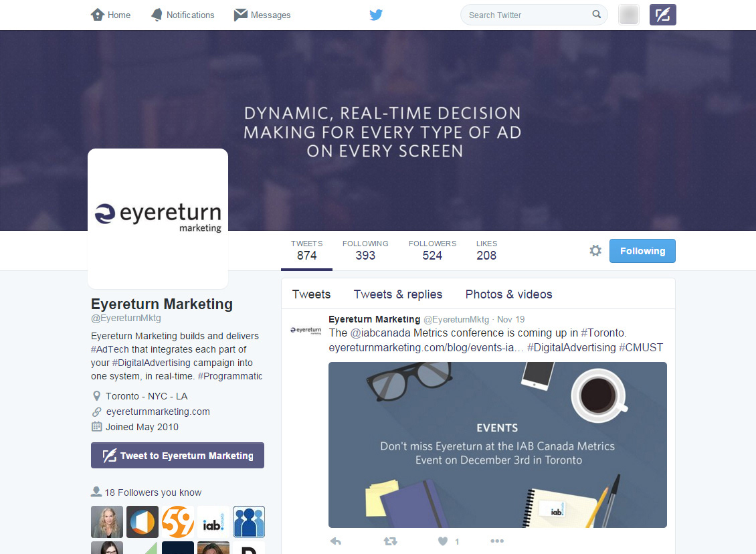Image resolution: width=756 pixels, height=554 pixels.
Task: Open eyereturnmarketing.com profile link
Action: (x=158, y=411)
